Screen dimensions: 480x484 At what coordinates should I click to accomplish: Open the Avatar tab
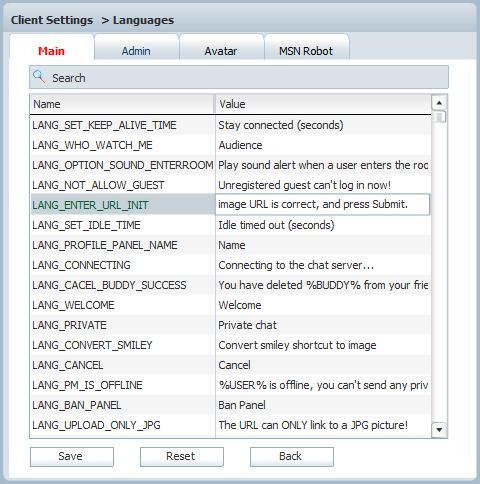[221, 51]
